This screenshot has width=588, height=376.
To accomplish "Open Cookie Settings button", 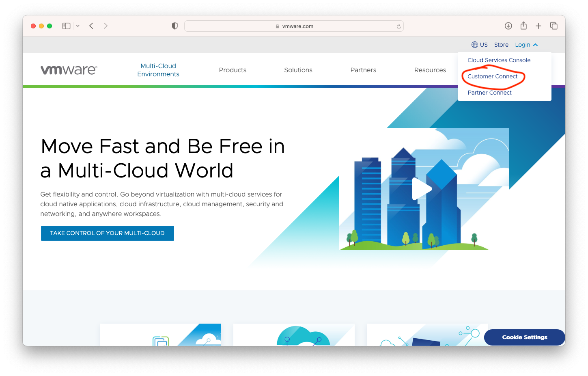I will 524,337.
